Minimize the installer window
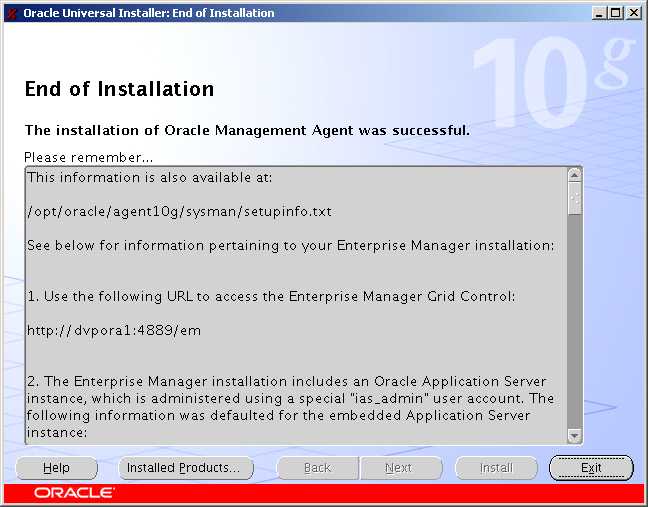Viewport: 648px width, 507px height. click(x=599, y=13)
